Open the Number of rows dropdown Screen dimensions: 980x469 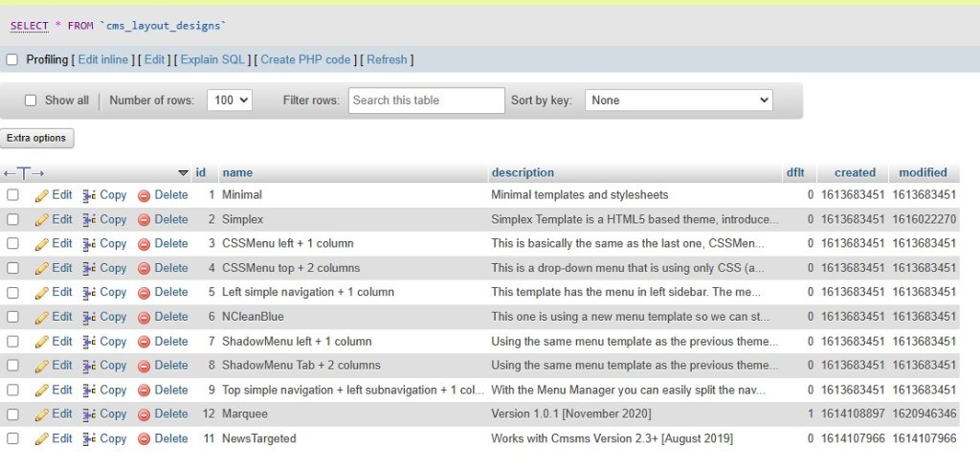(x=229, y=100)
